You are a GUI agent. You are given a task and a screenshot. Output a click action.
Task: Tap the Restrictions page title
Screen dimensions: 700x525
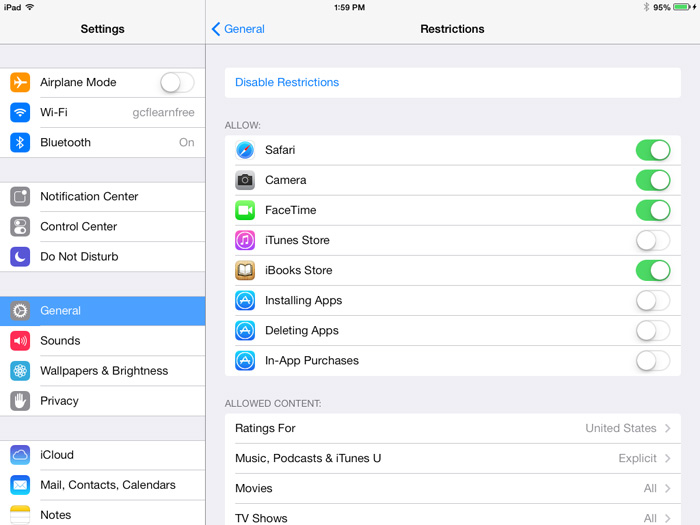tap(452, 29)
